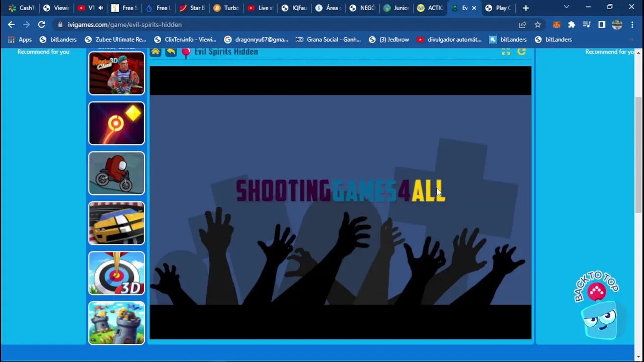Screen dimensions: 644x362
Task: Open the divulgador automát bookmark
Action: tap(449, 40)
